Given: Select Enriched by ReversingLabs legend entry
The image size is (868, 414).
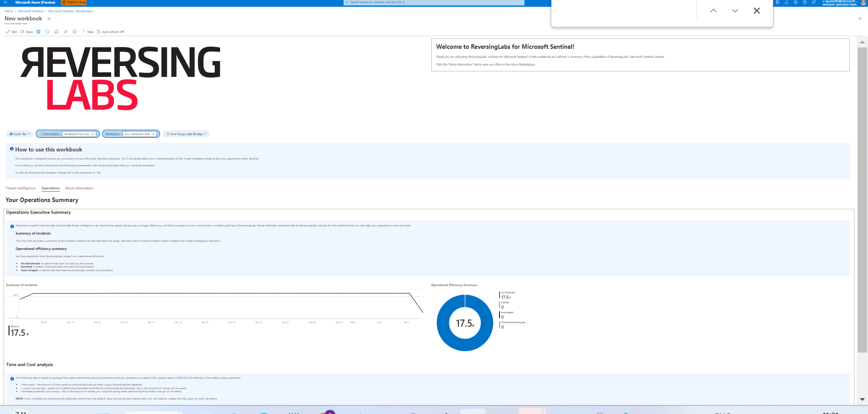Looking at the screenshot, I should point(513,325).
